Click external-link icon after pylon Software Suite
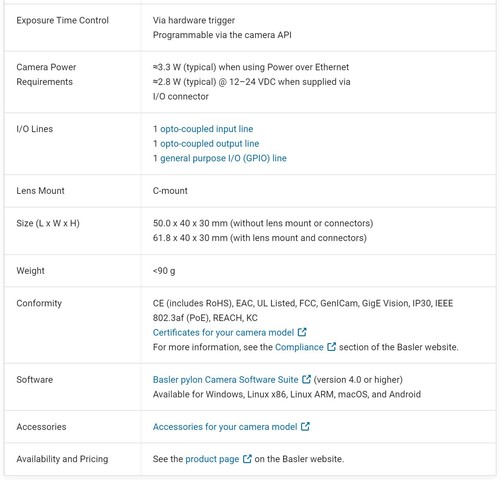500x480 pixels. (306, 379)
